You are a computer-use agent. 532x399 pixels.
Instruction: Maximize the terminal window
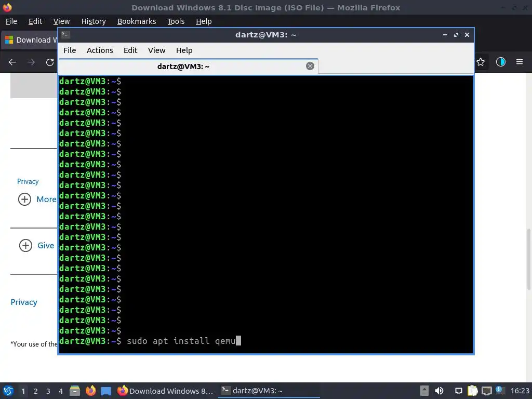(456, 35)
